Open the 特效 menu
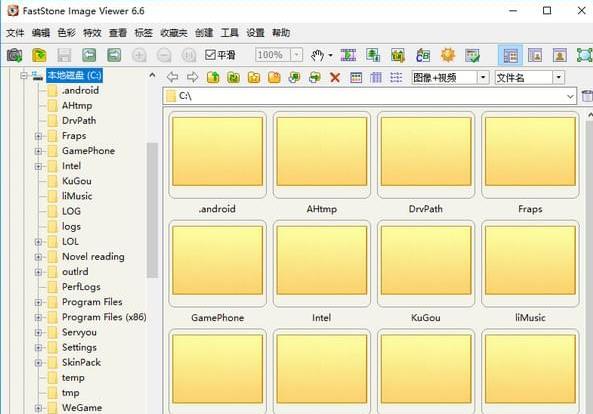This screenshot has height=414, width=593. pos(92,33)
